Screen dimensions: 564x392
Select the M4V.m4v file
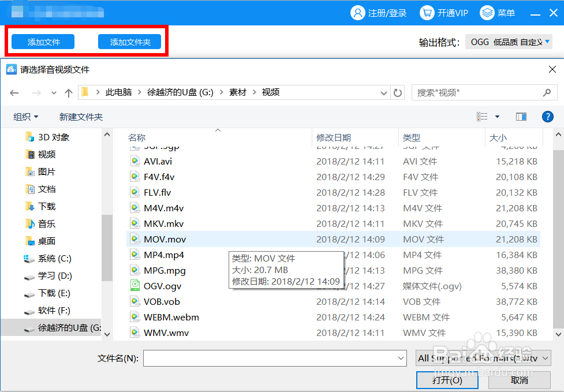coord(333,208)
